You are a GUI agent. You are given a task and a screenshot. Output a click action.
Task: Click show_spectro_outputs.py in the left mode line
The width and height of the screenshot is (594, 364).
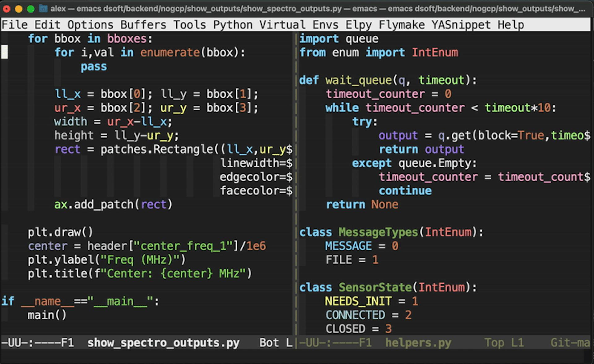click(x=163, y=343)
